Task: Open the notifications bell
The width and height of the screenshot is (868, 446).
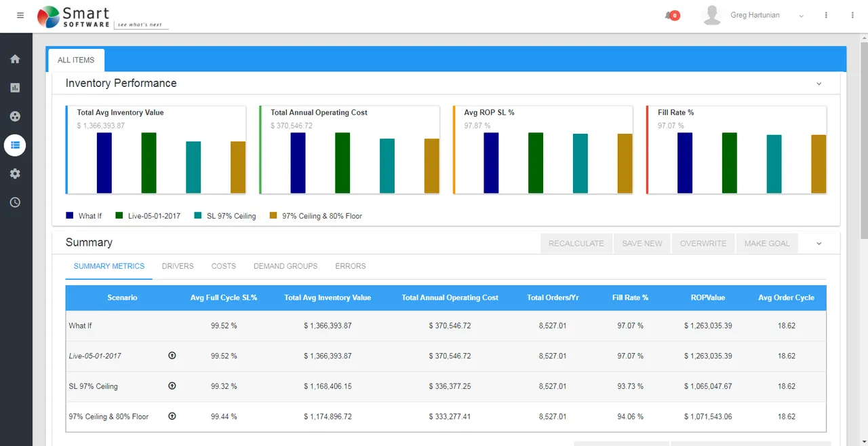Action: [x=672, y=16]
